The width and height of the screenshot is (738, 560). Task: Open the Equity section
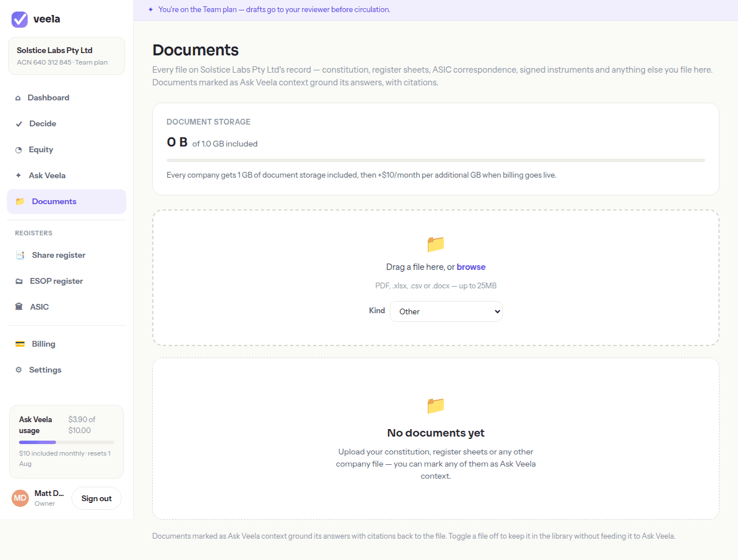point(66,150)
